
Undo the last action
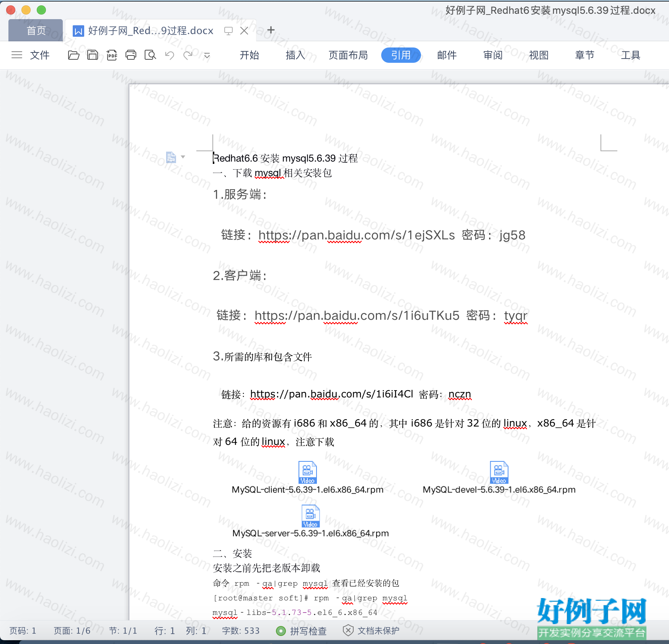coord(170,55)
